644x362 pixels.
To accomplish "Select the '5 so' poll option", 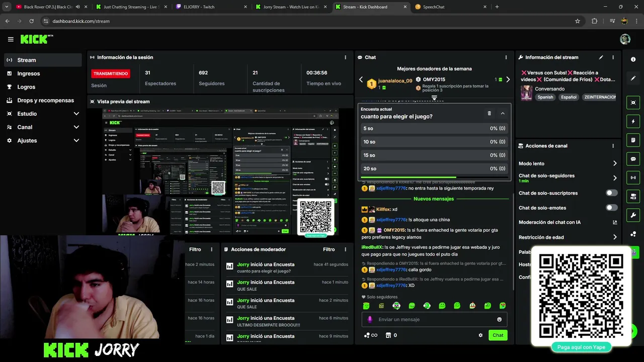I will pos(434,128).
